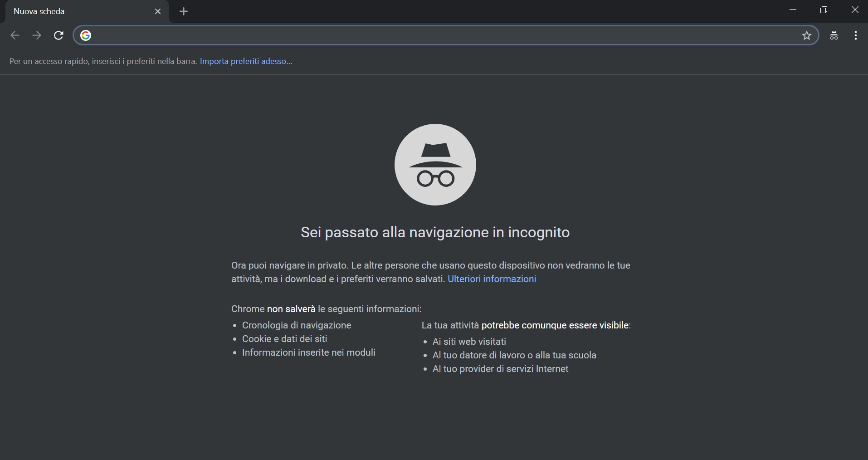Click the bookmark star in the omnibox
Screen dimensions: 868x460
[808, 35]
